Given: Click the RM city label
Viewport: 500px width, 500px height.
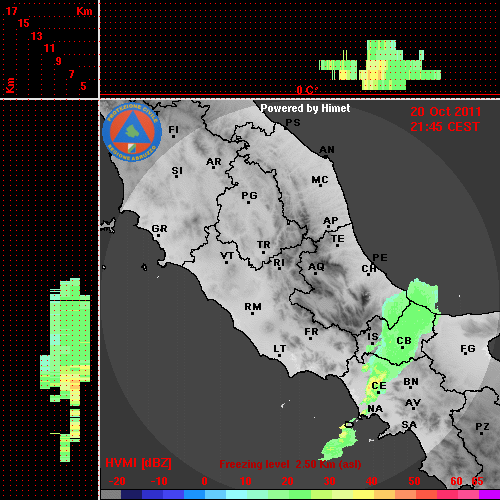Looking at the screenshot, I should tap(253, 307).
